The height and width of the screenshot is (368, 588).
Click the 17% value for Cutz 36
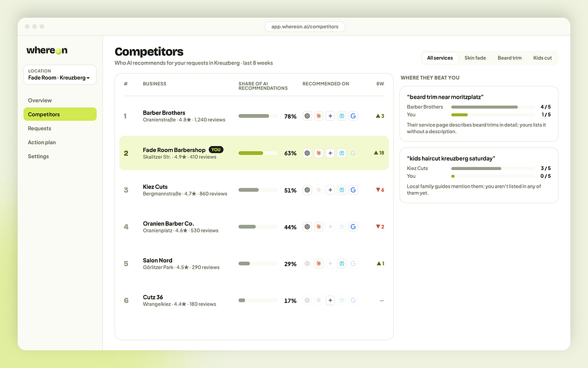(290, 301)
